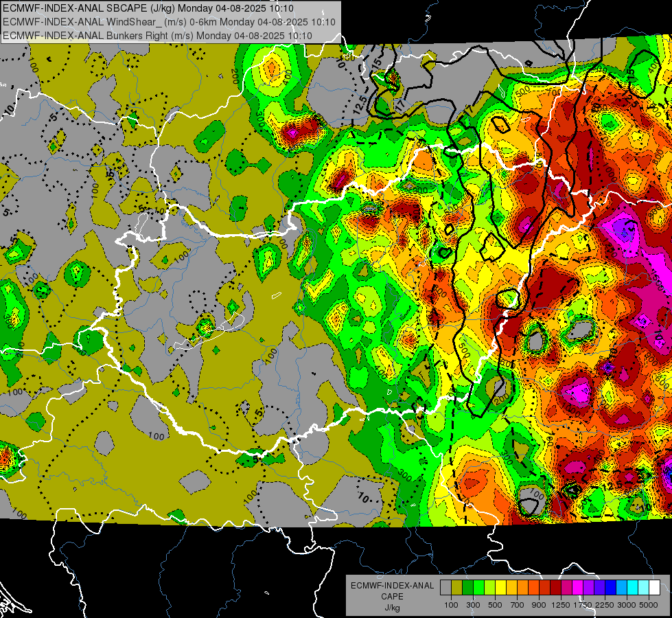Click the 2250 legend scale value

tap(605, 605)
